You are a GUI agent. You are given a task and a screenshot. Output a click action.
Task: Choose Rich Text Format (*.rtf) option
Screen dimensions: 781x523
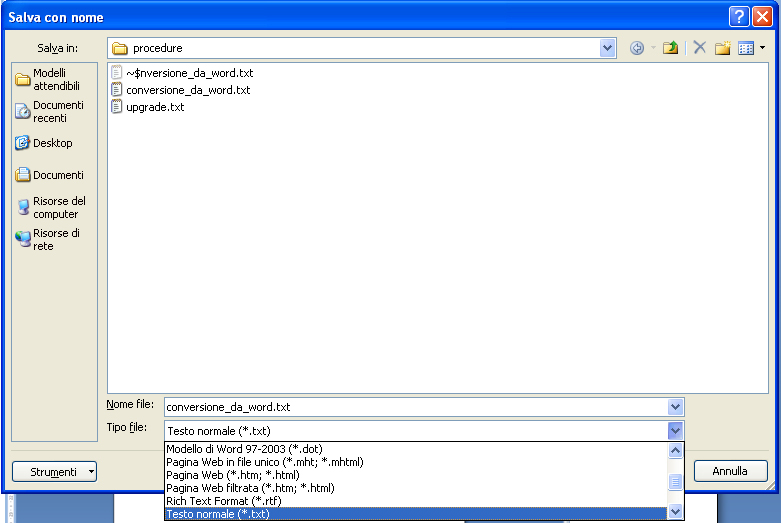pyautogui.click(x=416, y=501)
